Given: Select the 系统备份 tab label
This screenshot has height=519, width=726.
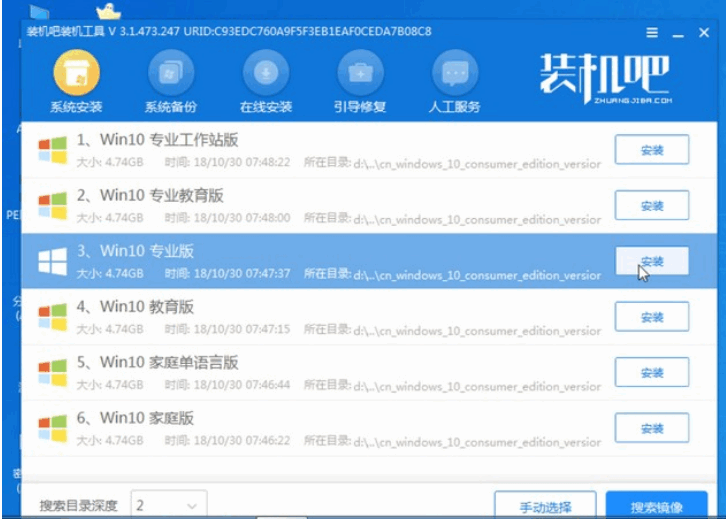Looking at the screenshot, I should (171, 107).
